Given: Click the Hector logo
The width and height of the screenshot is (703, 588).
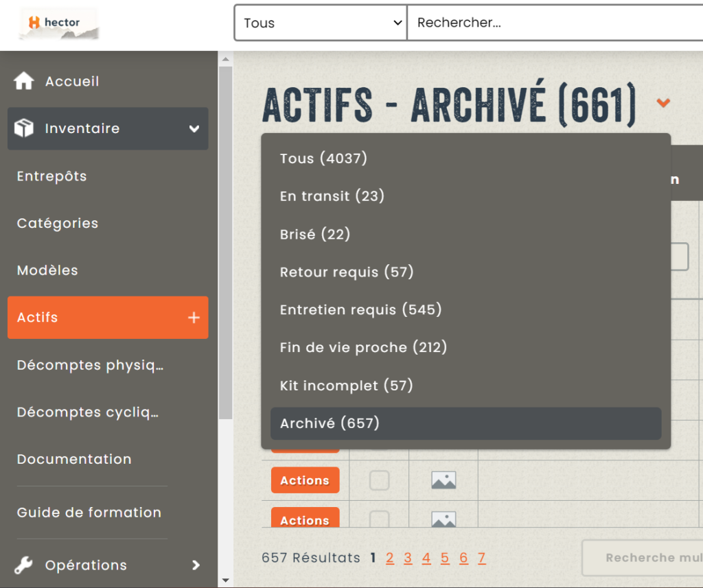Looking at the screenshot, I should 58,23.
